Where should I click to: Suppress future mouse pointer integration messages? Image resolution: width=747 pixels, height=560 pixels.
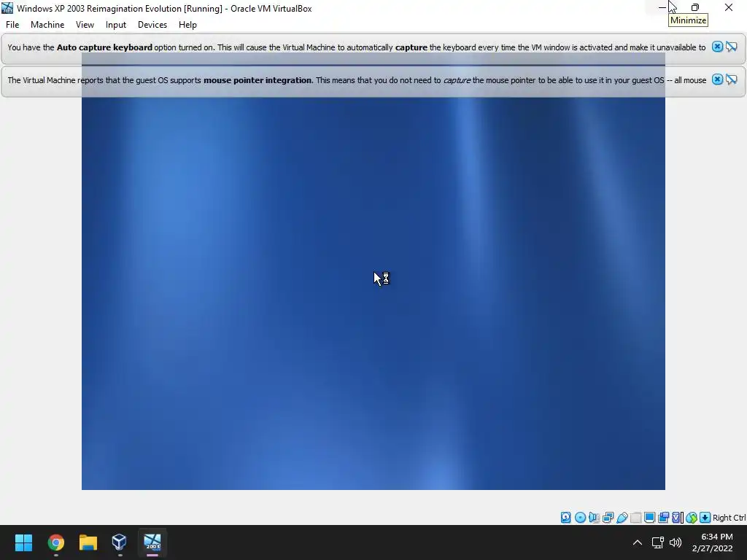(731, 79)
